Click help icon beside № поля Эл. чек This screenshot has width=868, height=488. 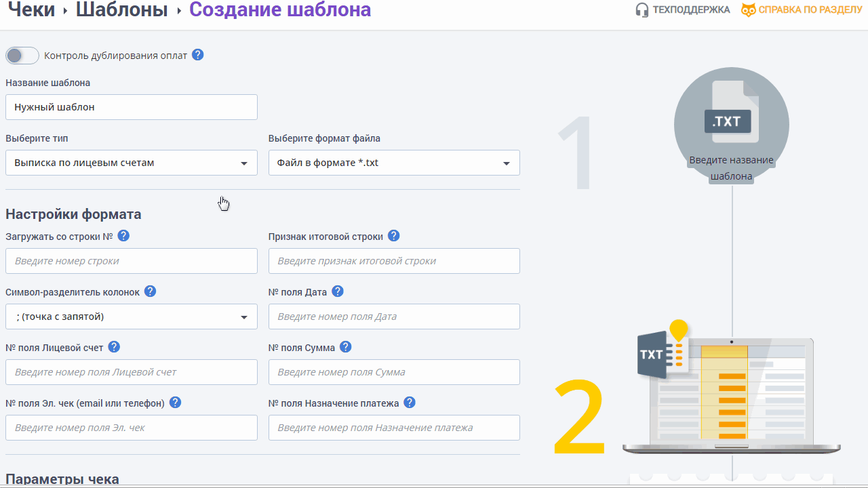click(x=175, y=403)
